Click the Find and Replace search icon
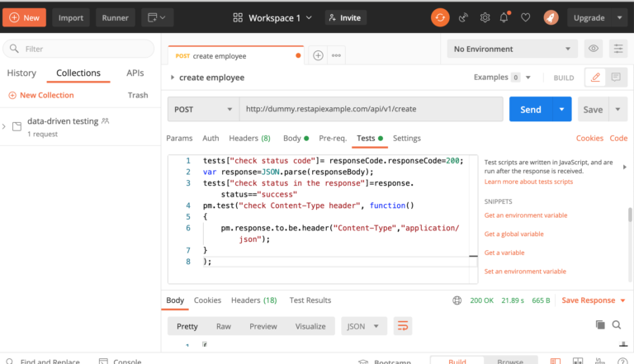The height and width of the screenshot is (364, 634). [10, 362]
